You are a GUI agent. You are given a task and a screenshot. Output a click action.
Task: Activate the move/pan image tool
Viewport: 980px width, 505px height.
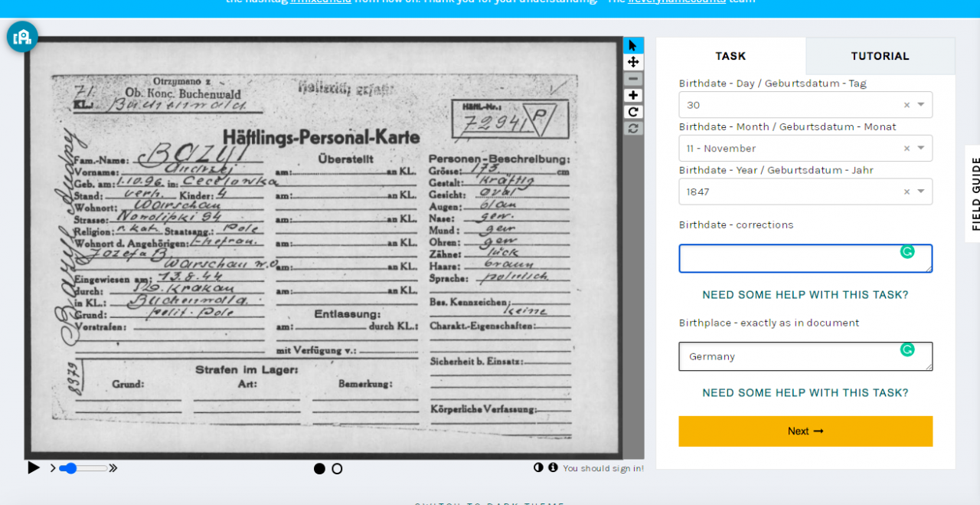[x=632, y=62]
